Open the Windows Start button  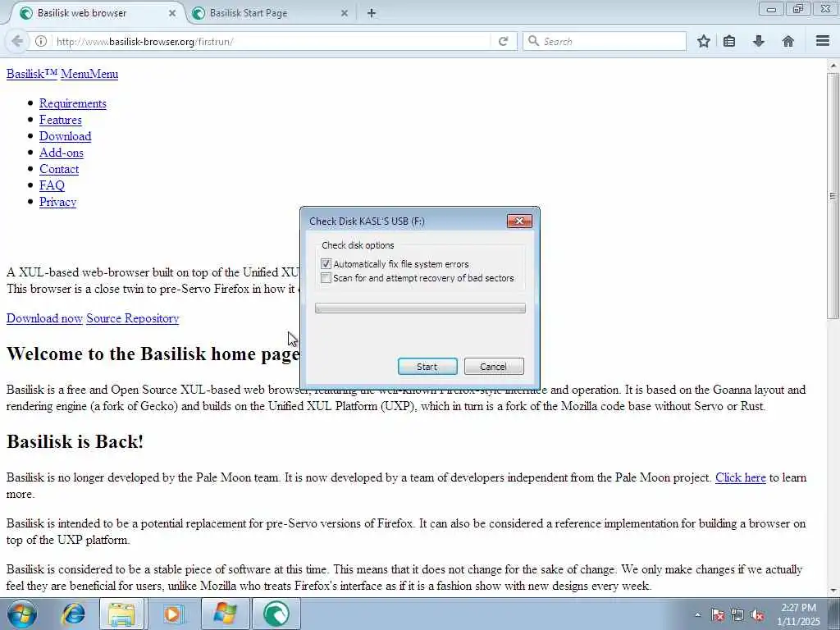point(21,614)
